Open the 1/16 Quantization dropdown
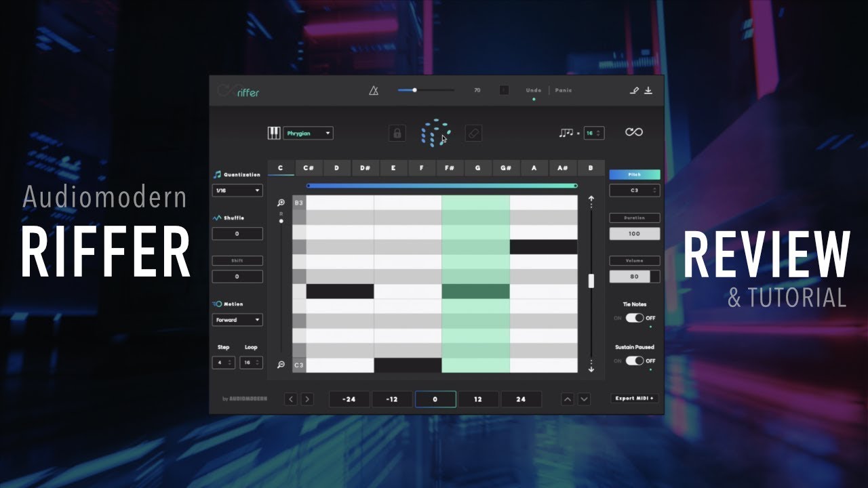Image resolution: width=868 pixels, height=488 pixels. click(237, 190)
